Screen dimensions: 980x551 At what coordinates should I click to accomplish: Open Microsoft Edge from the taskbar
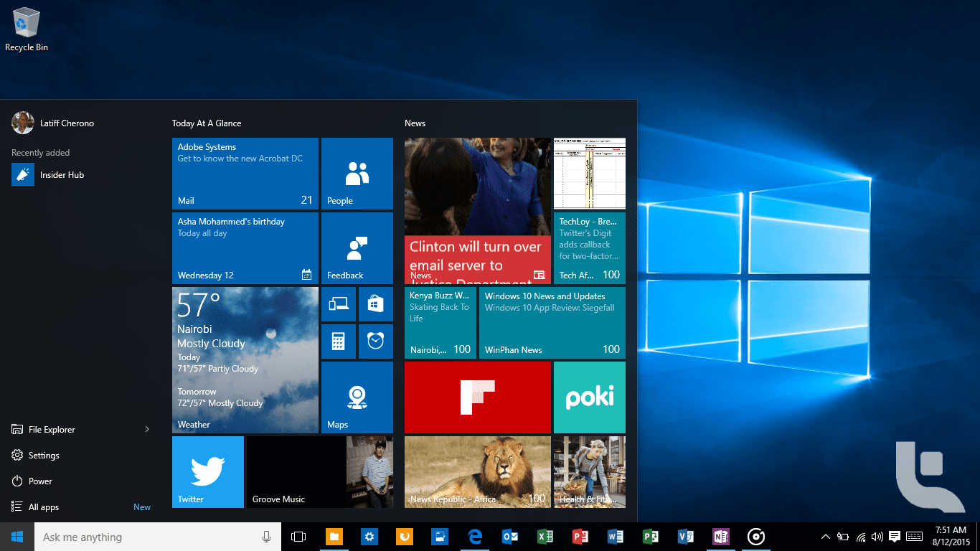[x=475, y=537]
